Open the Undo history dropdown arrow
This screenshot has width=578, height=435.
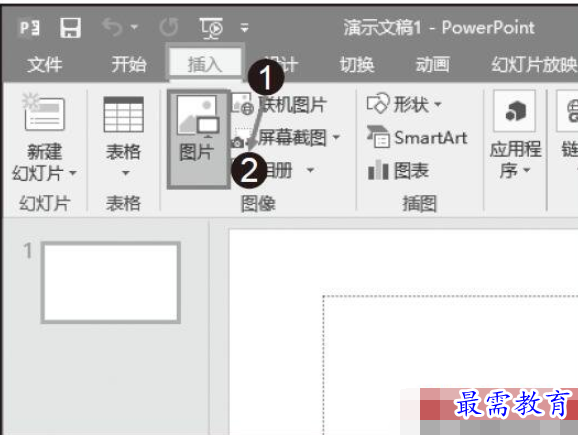click(134, 27)
